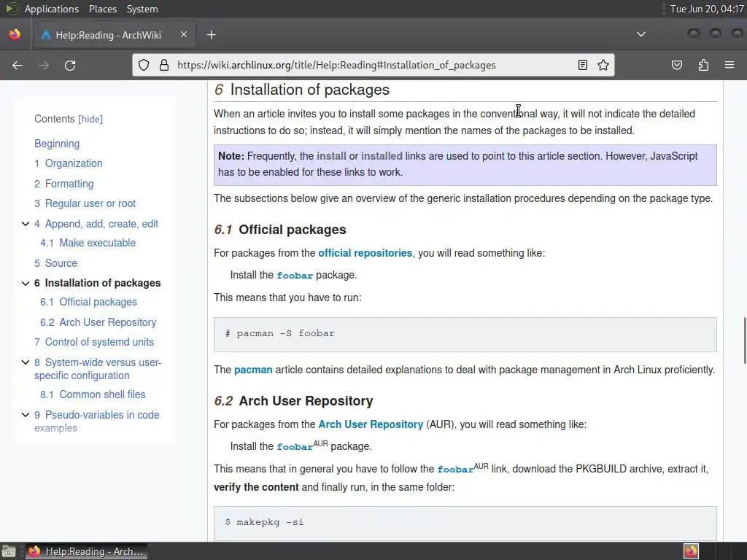747x560 pixels.
Task: Collapse the Installation of packages contents section
Action: coord(26,283)
